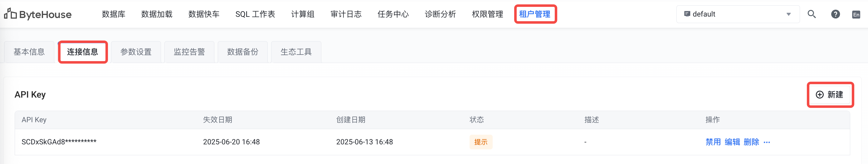Viewport: 868px width, 164px height.
Task: Go to the 数据库 menu
Action: pyautogui.click(x=114, y=14)
